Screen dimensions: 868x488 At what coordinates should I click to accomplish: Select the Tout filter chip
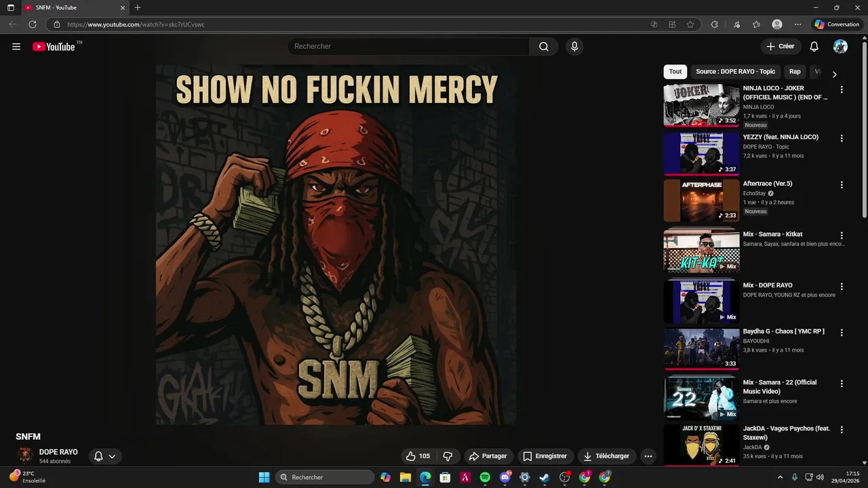[675, 71]
